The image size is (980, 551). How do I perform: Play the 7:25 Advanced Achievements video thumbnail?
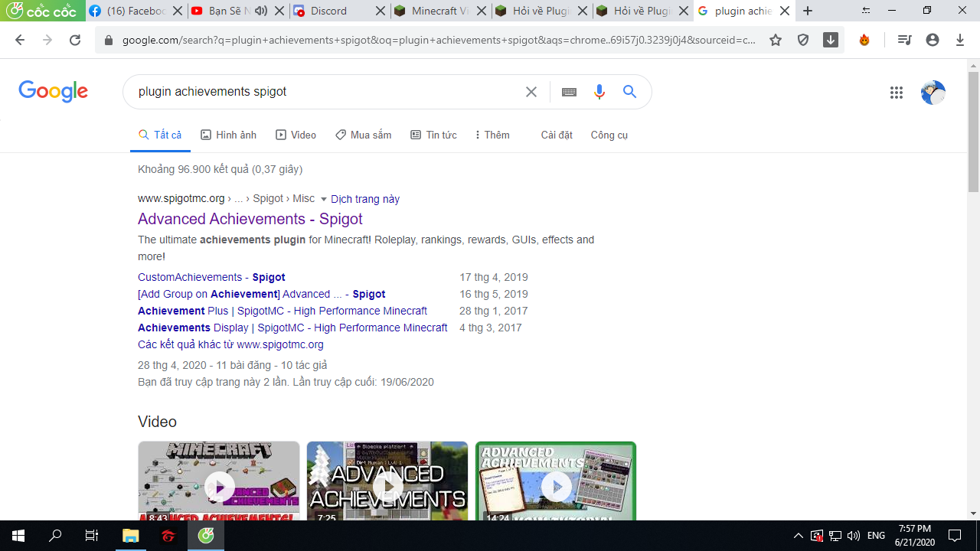coord(387,481)
